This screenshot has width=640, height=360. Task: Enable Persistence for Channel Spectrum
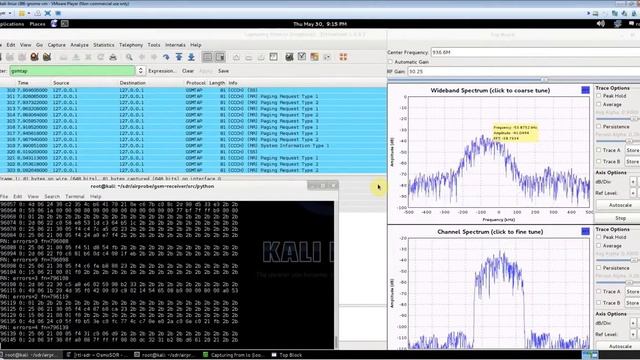coord(599,268)
